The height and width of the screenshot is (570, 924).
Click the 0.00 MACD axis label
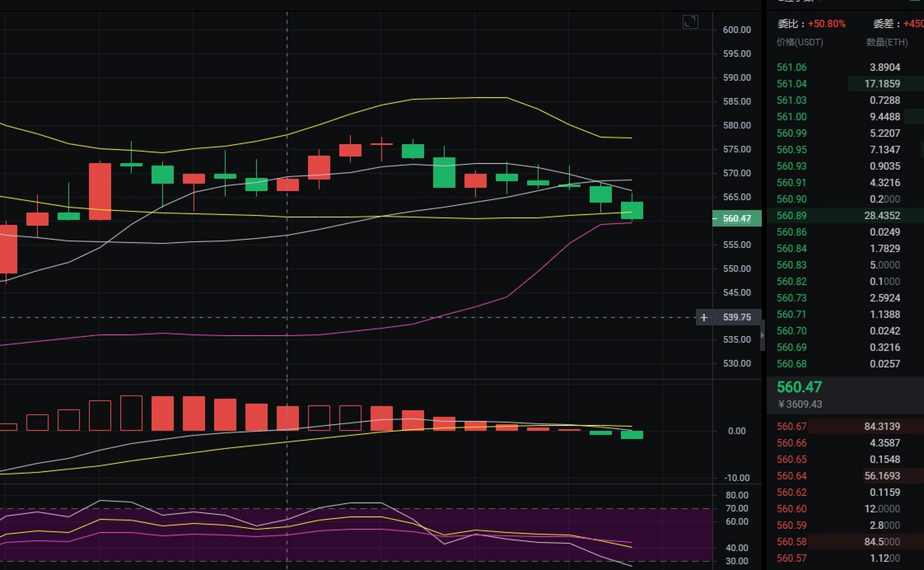click(737, 431)
